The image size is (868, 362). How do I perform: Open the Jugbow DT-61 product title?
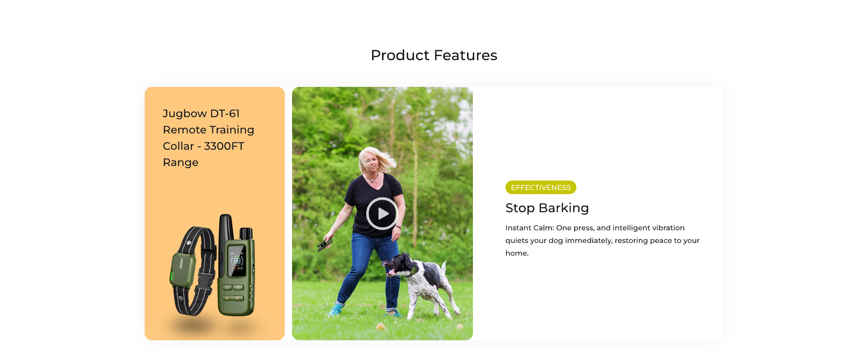coord(208,138)
